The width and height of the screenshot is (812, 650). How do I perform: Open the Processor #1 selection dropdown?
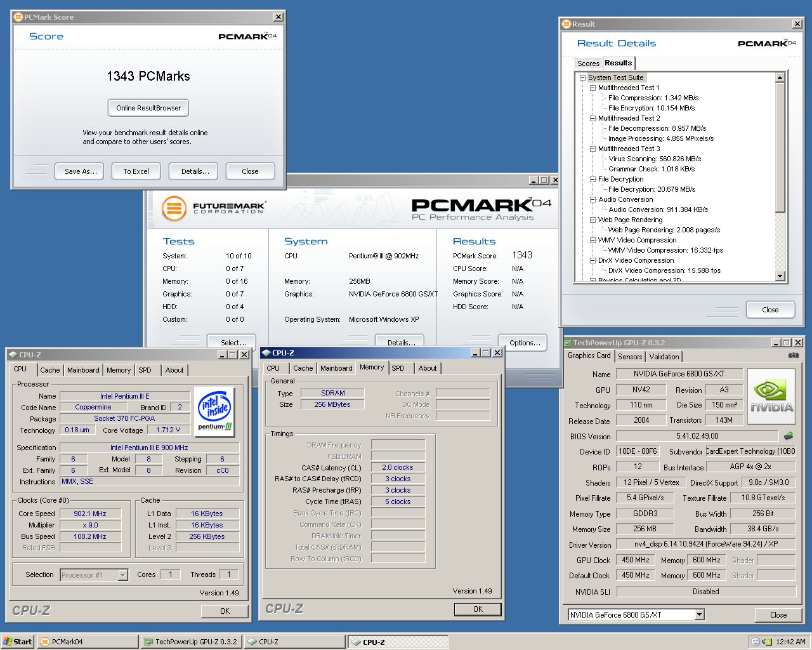click(x=122, y=575)
